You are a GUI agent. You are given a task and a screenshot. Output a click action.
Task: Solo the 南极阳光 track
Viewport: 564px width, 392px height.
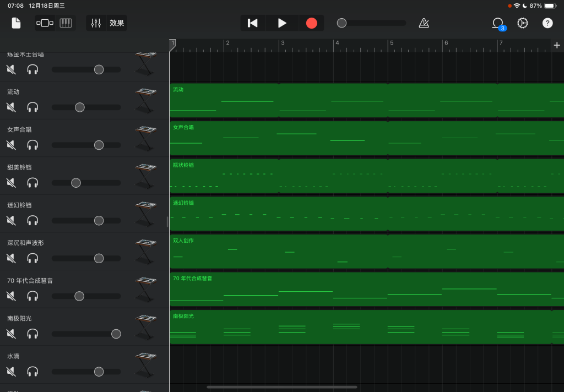[32, 334]
